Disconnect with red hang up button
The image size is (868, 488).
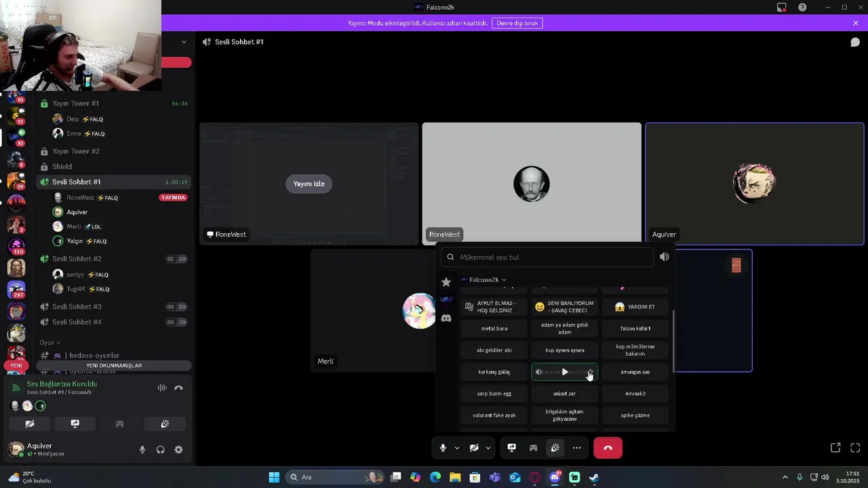(608, 448)
